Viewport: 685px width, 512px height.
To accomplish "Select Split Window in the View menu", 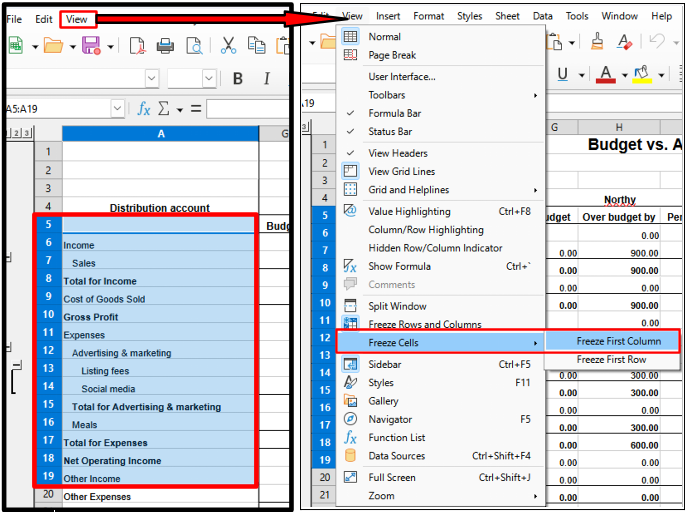I will pyautogui.click(x=440, y=306).
